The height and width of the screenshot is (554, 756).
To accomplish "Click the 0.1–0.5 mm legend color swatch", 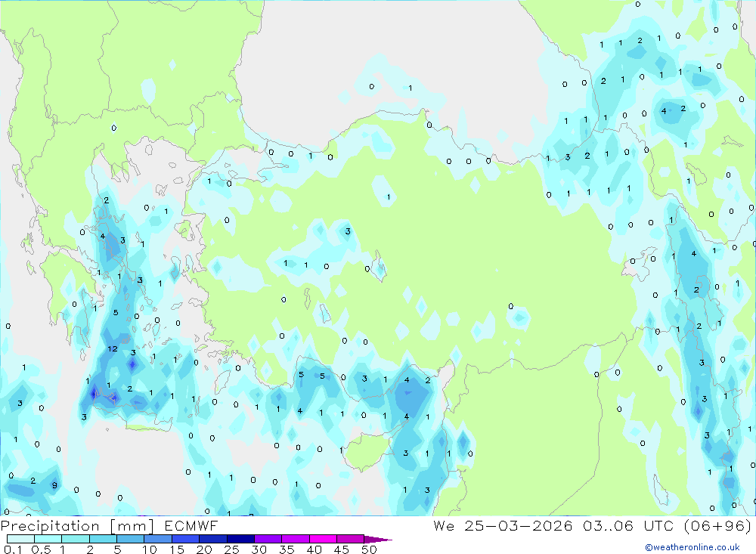I will coord(20,539).
